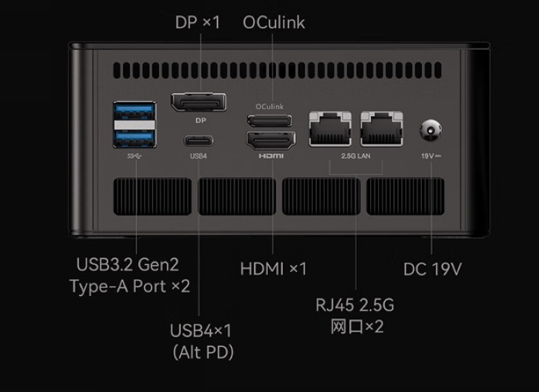The width and height of the screenshot is (539, 392).
Task: Click the '2.5G LAN' panel label
Action: [356, 156]
